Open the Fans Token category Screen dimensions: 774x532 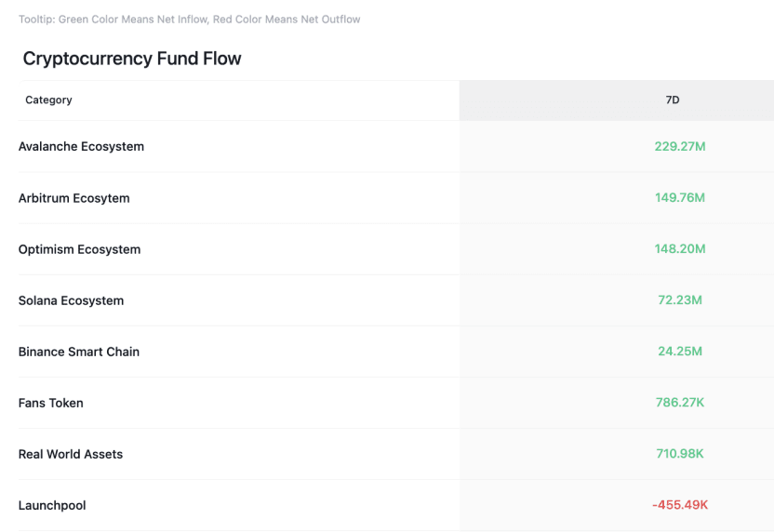(50, 403)
